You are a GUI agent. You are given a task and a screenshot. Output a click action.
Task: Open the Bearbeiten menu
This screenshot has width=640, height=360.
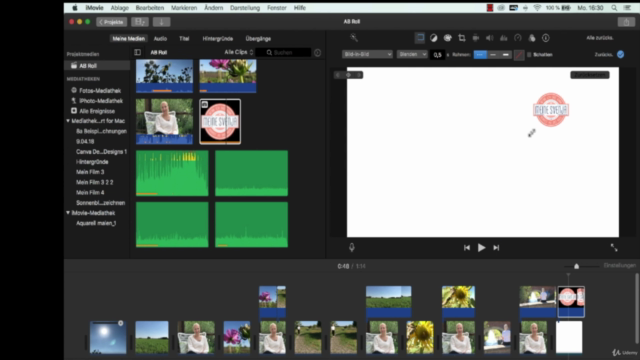150,8
